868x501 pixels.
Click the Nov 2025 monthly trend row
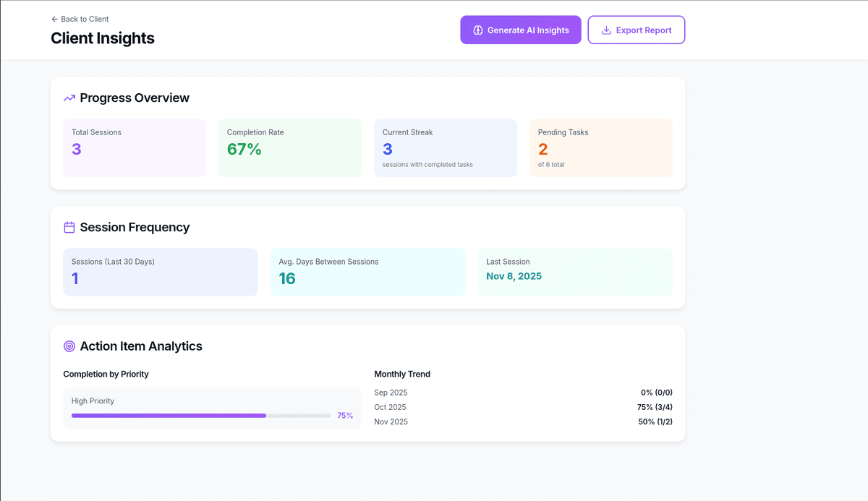(523, 421)
